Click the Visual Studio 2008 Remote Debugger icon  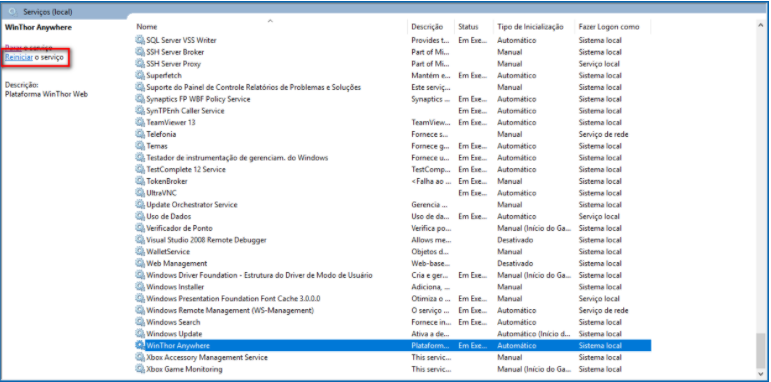(x=140, y=240)
